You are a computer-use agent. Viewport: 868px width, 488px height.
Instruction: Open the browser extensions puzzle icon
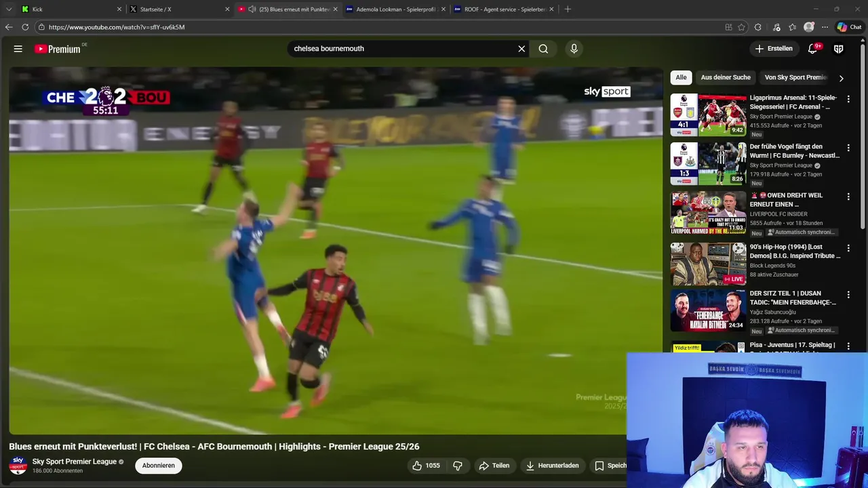click(x=758, y=27)
